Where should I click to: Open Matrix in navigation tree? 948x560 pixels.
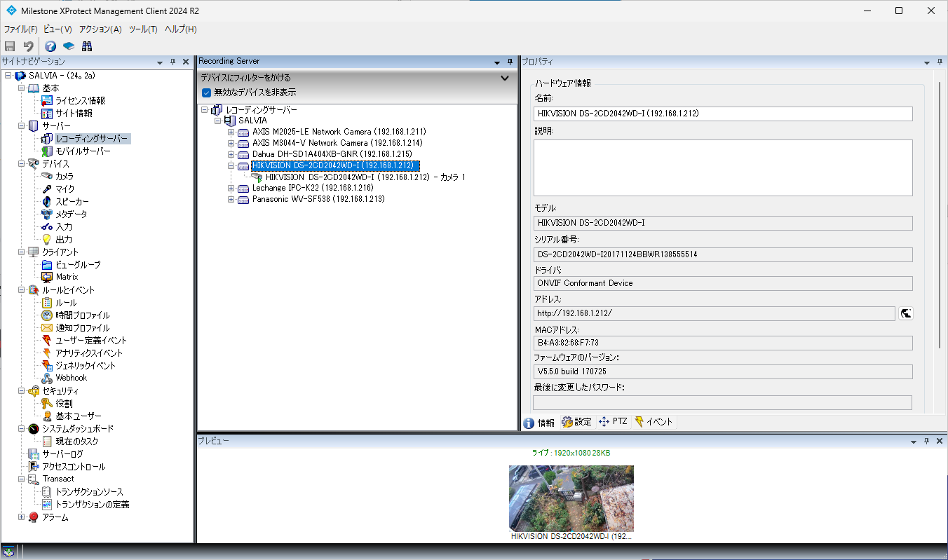67,277
